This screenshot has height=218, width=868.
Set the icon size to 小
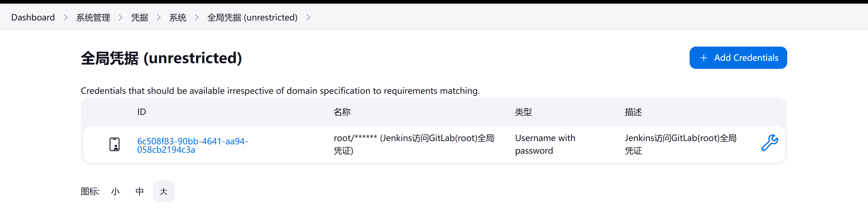115,192
